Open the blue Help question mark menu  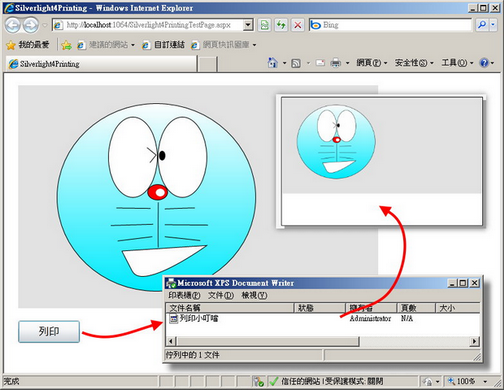(x=486, y=63)
